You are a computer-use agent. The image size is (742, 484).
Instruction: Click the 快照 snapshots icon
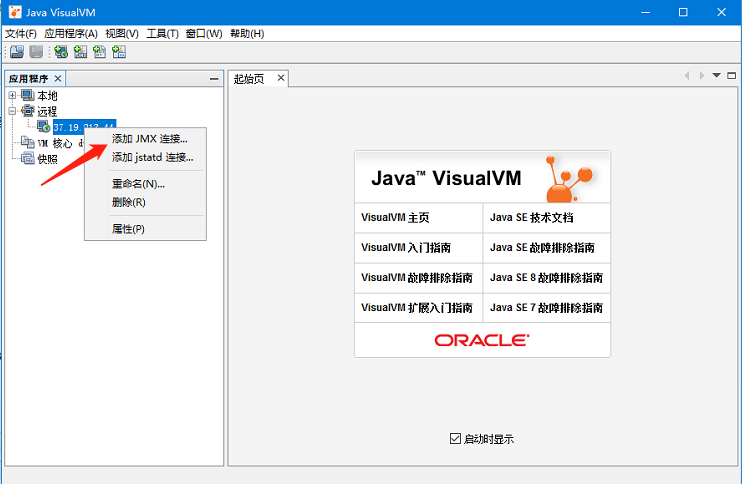click(27, 158)
